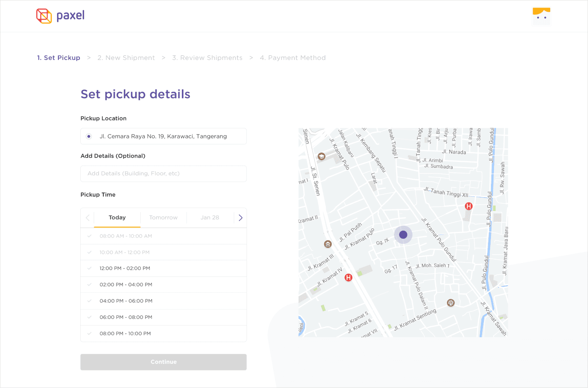Image resolution: width=588 pixels, height=388 pixels.
Task: Tick the 10:00 AM - 12:00 PM time slot check
Action: coord(89,252)
